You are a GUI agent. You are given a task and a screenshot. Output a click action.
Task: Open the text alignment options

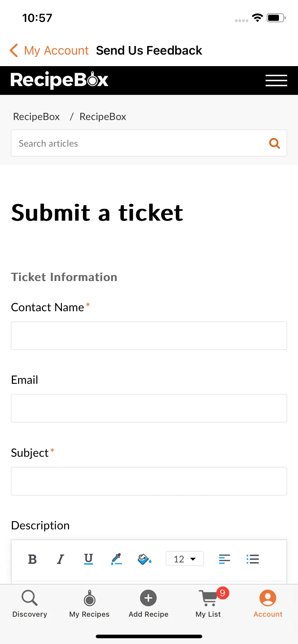(225, 559)
